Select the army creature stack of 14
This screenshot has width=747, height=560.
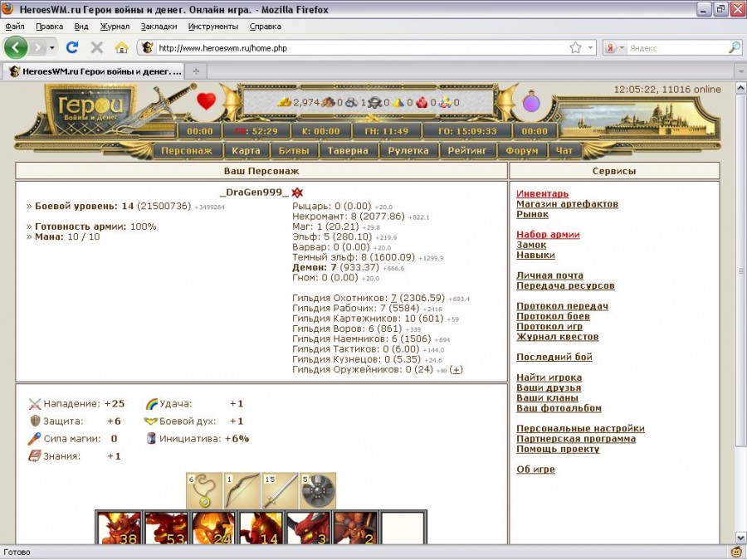[x=261, y=528]
